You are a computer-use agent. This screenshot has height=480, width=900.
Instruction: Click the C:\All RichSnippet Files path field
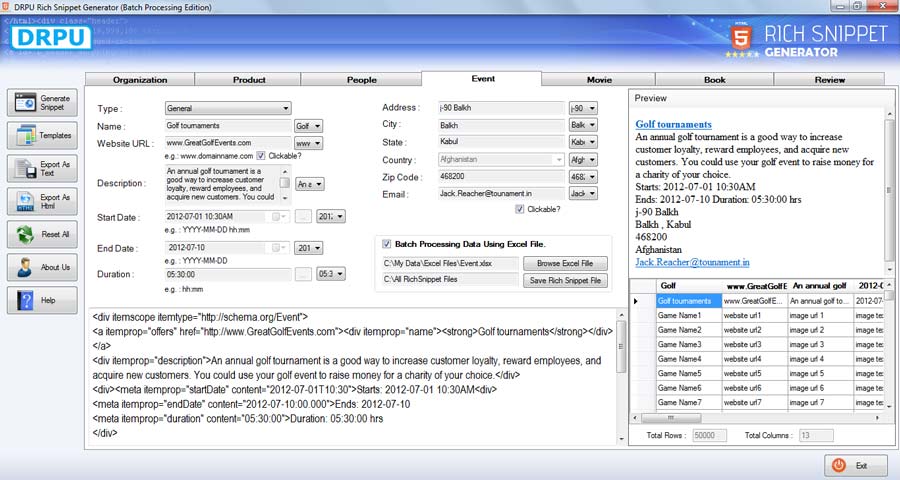pos(450,280)
